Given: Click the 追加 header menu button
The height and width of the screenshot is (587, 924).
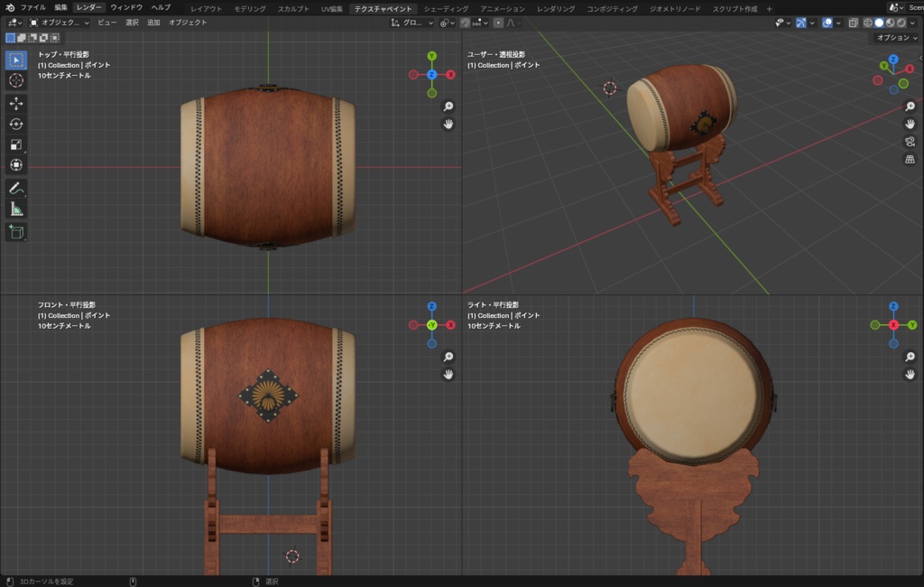Looking at the screenshot, I should (x=153, y=23).
